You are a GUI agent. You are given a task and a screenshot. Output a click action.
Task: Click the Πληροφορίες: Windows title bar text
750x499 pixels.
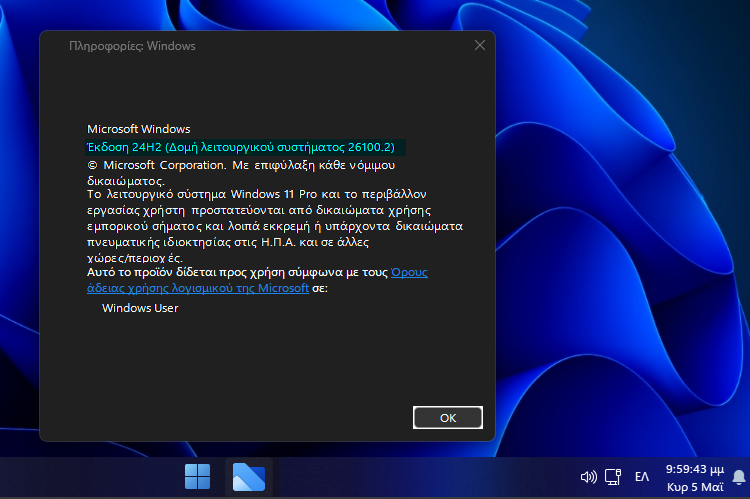coord(132,46)
